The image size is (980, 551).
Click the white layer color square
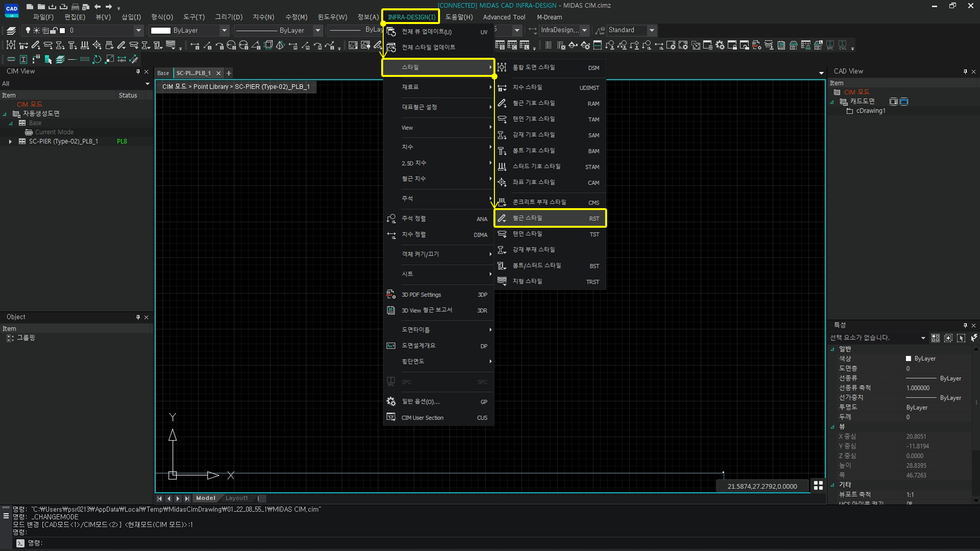point(62,30)
